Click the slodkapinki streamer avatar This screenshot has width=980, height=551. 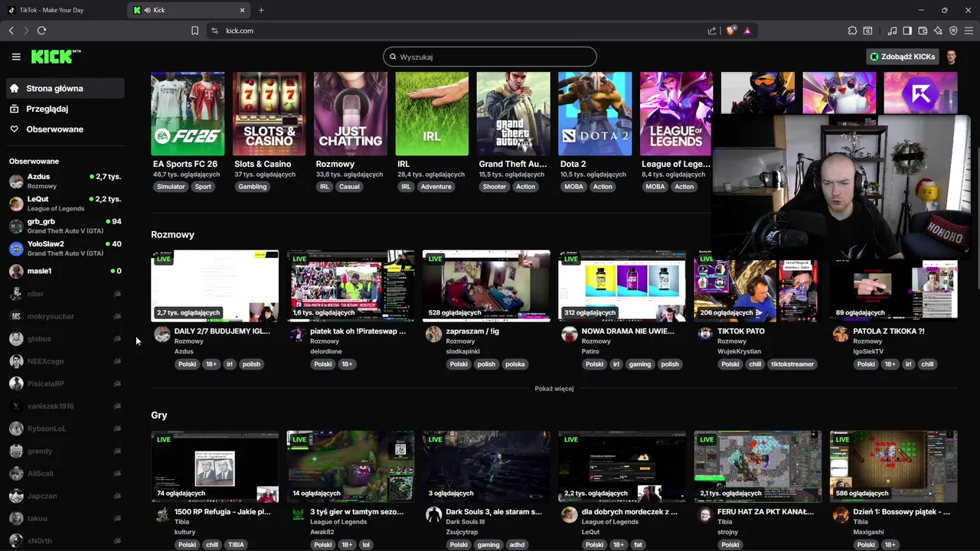433,334
